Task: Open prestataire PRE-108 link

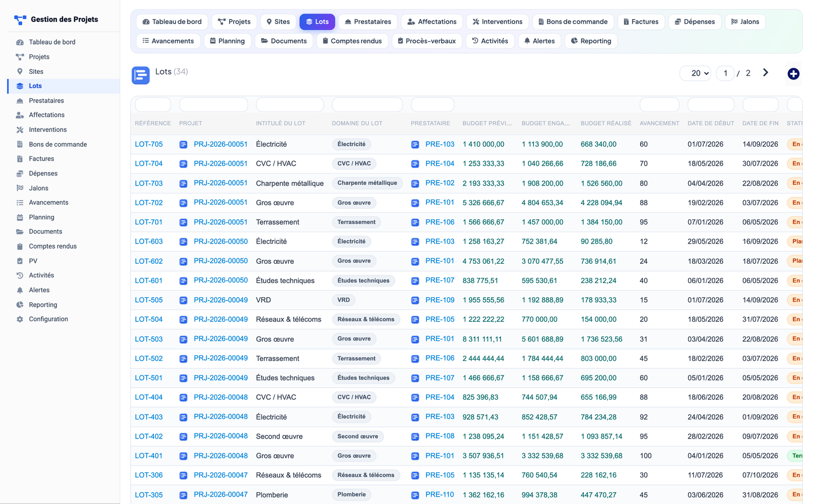Action: tap(440, 436)
